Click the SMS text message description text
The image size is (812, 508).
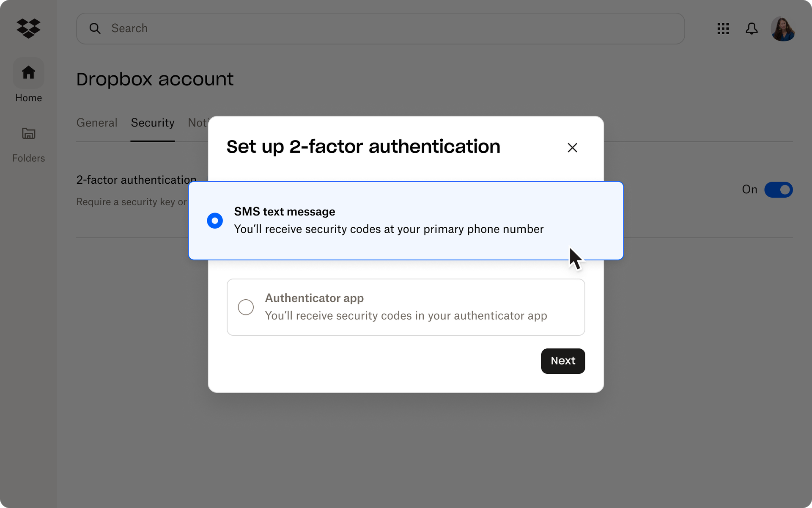click(x=389, y=229)
